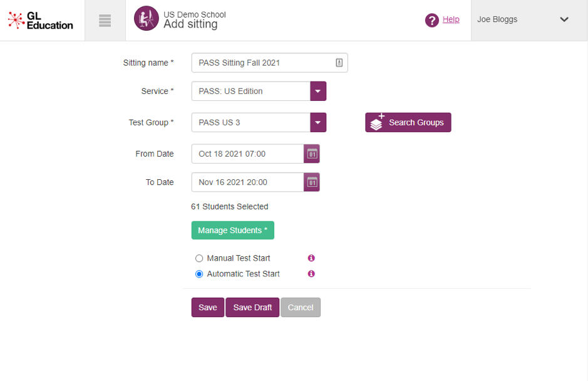588x381 pixels.
Task: Cancel adding the sitting
Action: tap(301, 308)
